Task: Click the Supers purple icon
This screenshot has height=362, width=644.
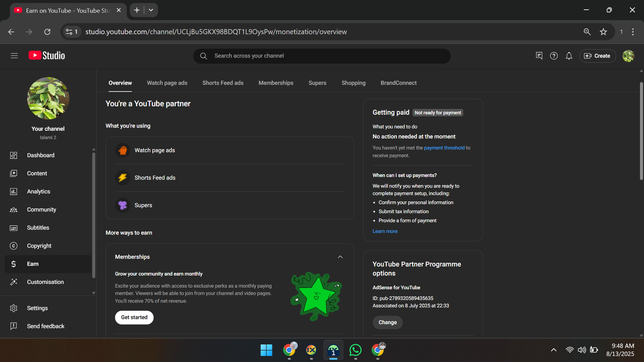Action: (x=123, y=205)
